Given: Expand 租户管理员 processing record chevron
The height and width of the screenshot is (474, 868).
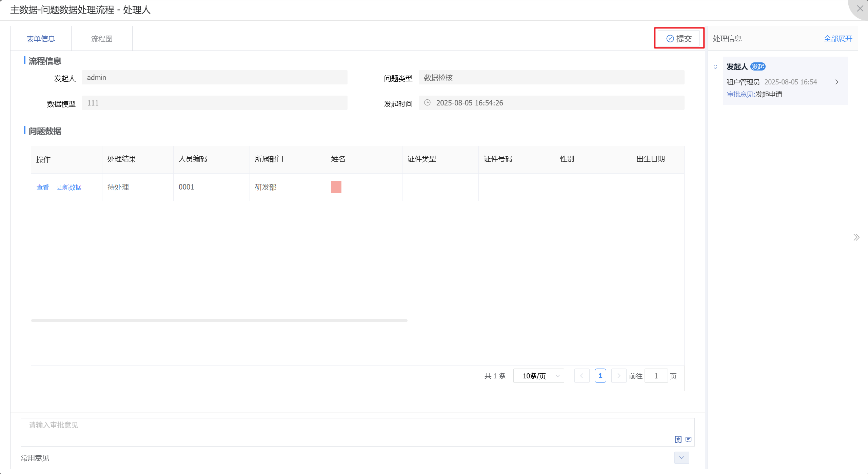Looking at the screenshot, I should [x=837, y=82].
